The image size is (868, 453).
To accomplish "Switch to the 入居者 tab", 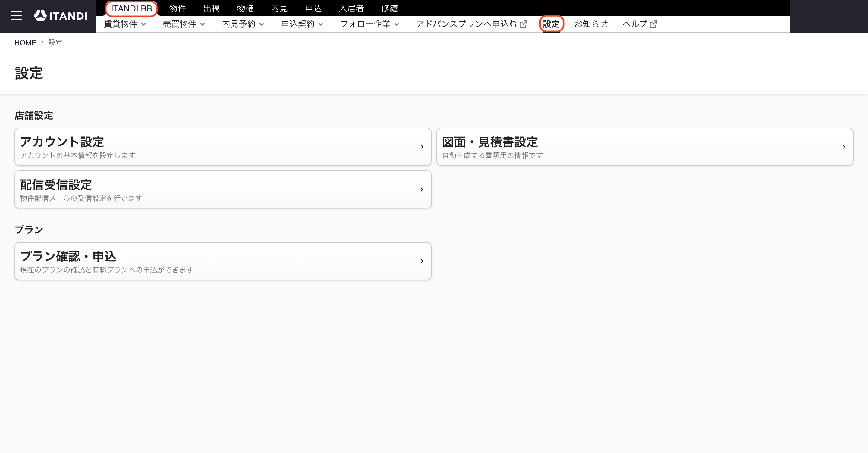I will [x=351, y=8].
